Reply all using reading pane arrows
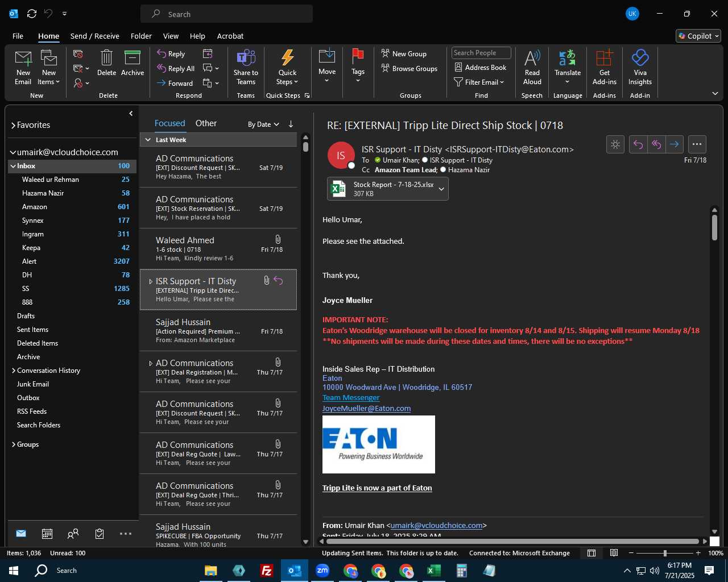Viewport: 728px width, 582px height. tap(656, 144)
